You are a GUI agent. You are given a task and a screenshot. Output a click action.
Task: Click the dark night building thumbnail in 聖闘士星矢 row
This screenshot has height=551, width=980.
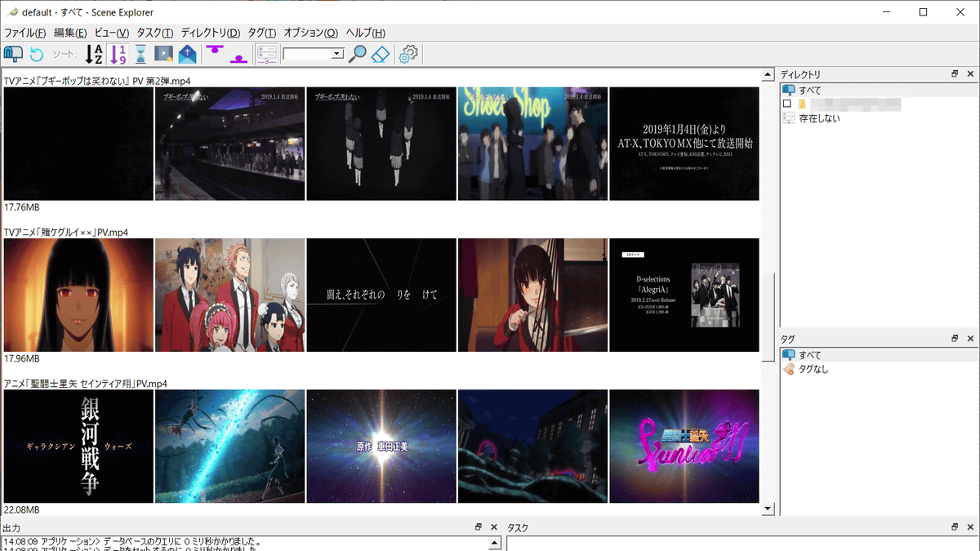532,447
